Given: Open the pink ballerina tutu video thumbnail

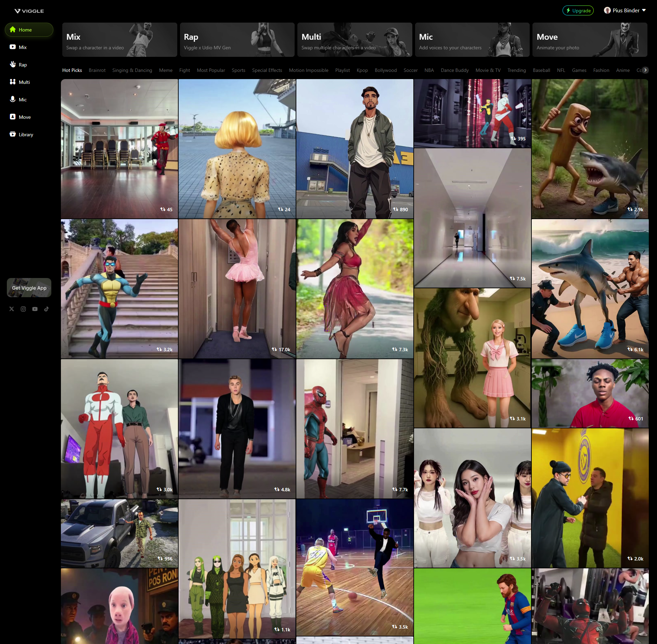Looking at the screenshot, I should tap(237, 289).
